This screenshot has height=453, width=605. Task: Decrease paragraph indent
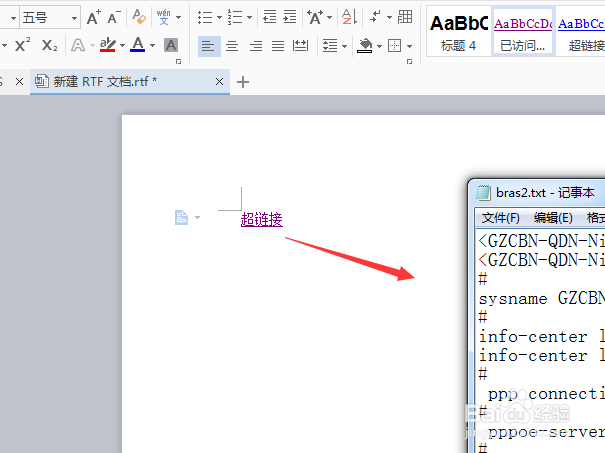point(270,17)
